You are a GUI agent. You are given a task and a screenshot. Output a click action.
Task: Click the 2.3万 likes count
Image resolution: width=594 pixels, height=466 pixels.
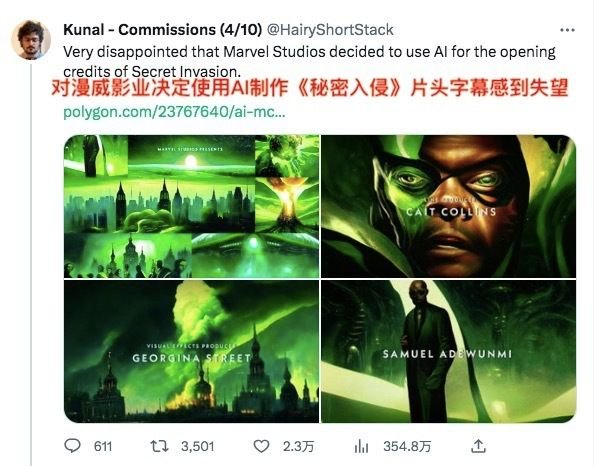click(298, 447)
